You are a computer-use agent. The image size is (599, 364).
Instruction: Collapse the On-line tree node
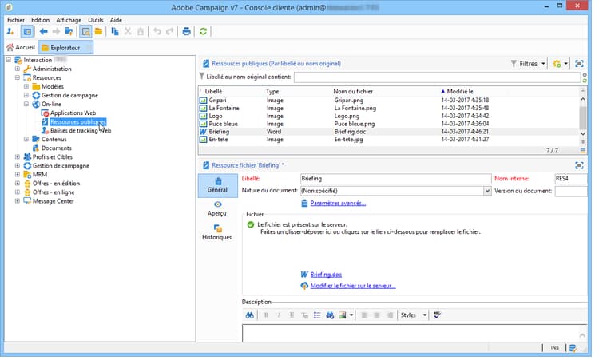point(26,104)
